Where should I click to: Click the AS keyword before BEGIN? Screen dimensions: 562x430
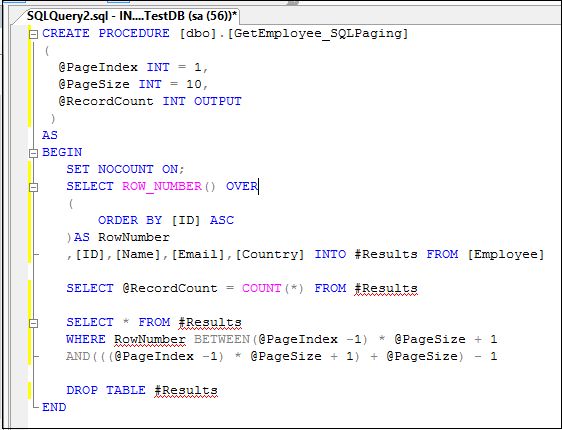50,135
